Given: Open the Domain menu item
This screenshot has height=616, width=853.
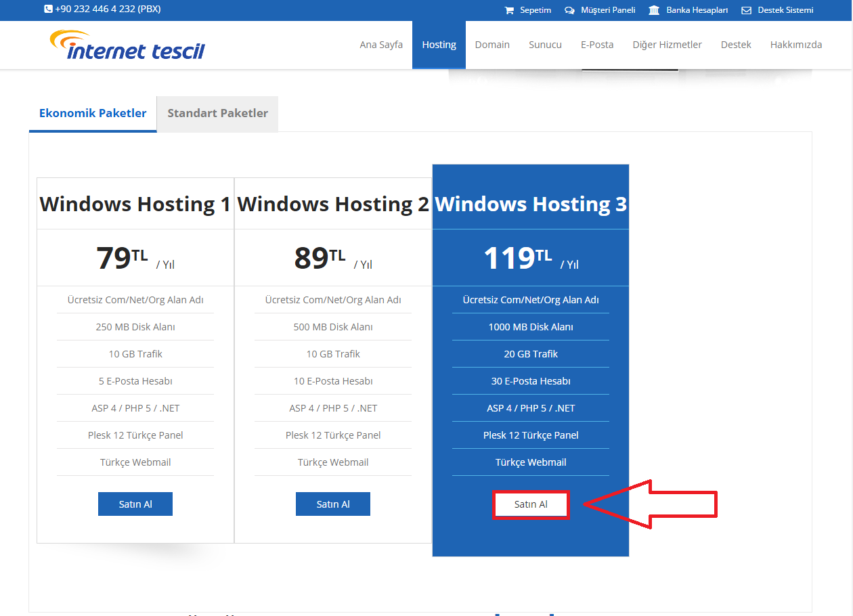Looking at the screenshot, I should [x=492, y=45].
